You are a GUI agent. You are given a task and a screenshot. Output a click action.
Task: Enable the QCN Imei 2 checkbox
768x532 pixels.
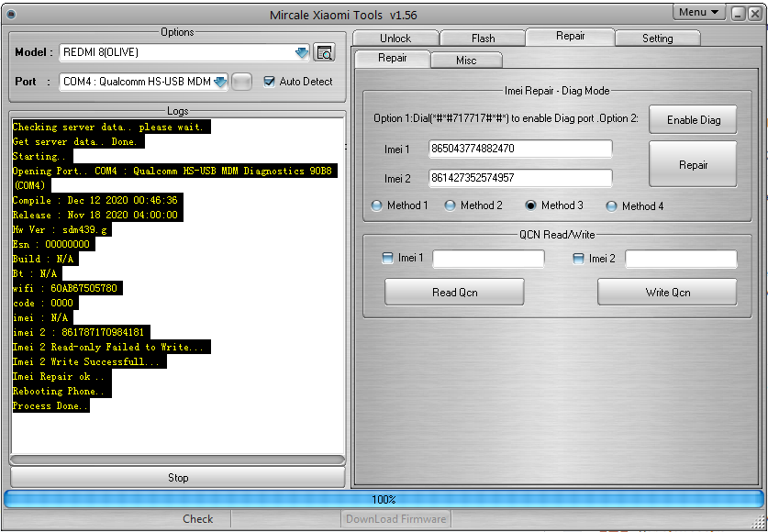(578, 258)
